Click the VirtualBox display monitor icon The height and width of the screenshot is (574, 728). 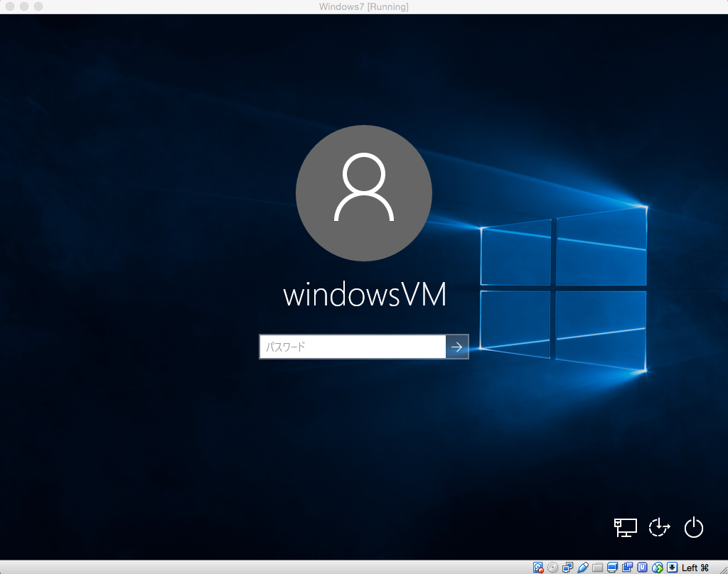click(x=612, y=568)
